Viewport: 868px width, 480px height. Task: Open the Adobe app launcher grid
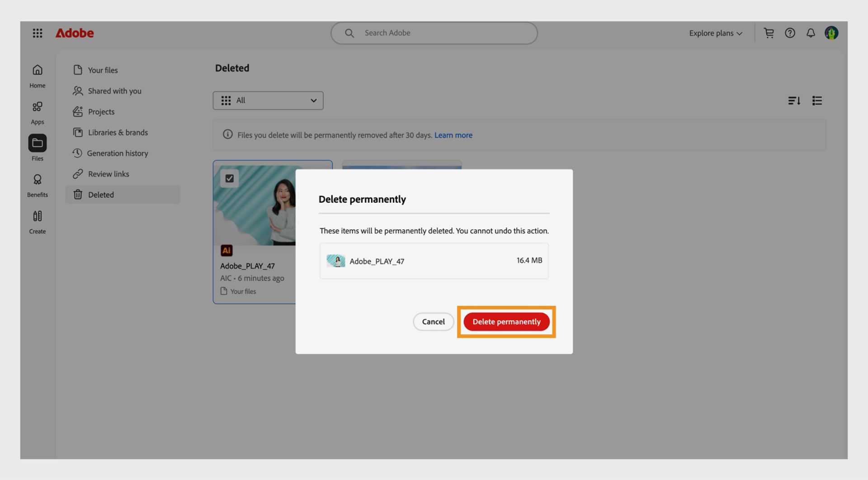click(x=38, y=33)
